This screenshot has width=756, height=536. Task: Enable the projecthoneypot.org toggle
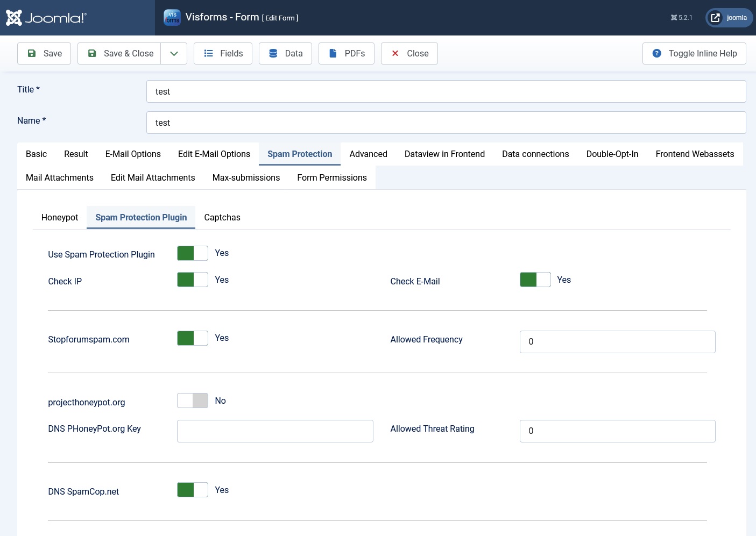click(193, 401)
